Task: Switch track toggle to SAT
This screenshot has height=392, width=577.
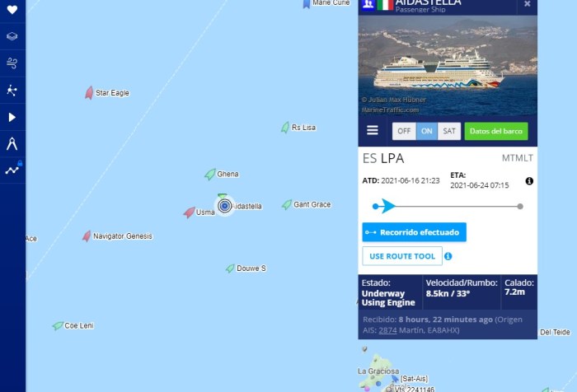Action: (x=449, y=131)
